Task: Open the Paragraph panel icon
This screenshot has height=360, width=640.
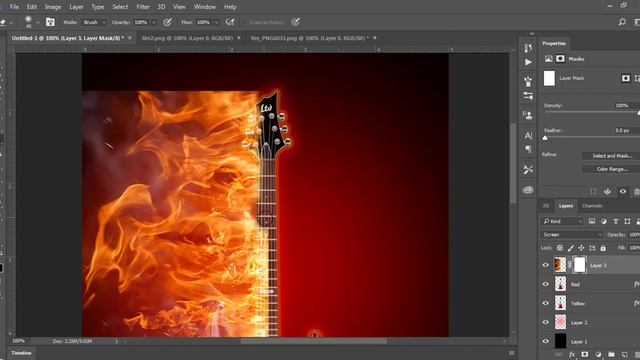Action: [x=528, y=149]
